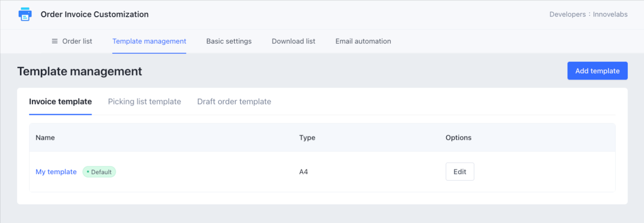Viewport: 644px width, 223px height.
Task: Switch to the Picking list template tab
Action: point(144,102)
